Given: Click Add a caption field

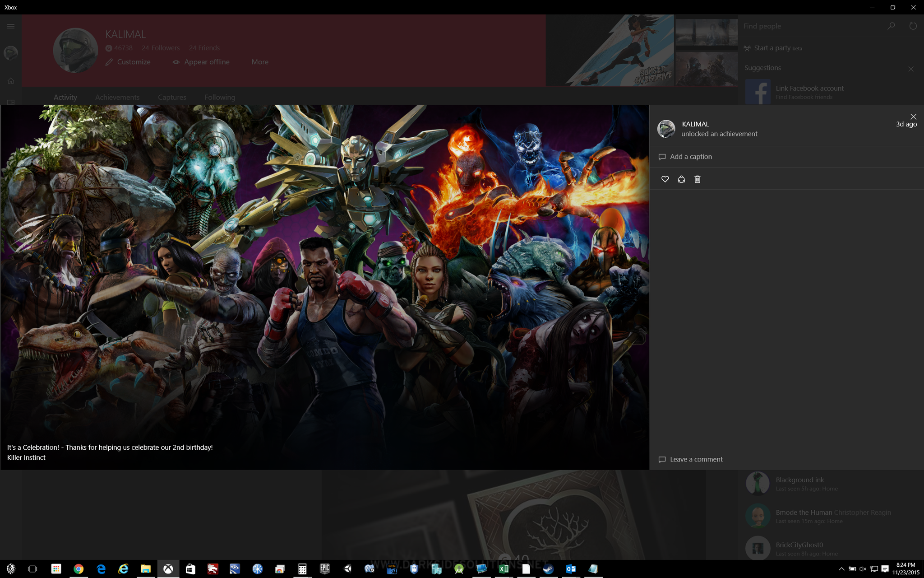Looking at the screenshot, I should pos(786,157).
